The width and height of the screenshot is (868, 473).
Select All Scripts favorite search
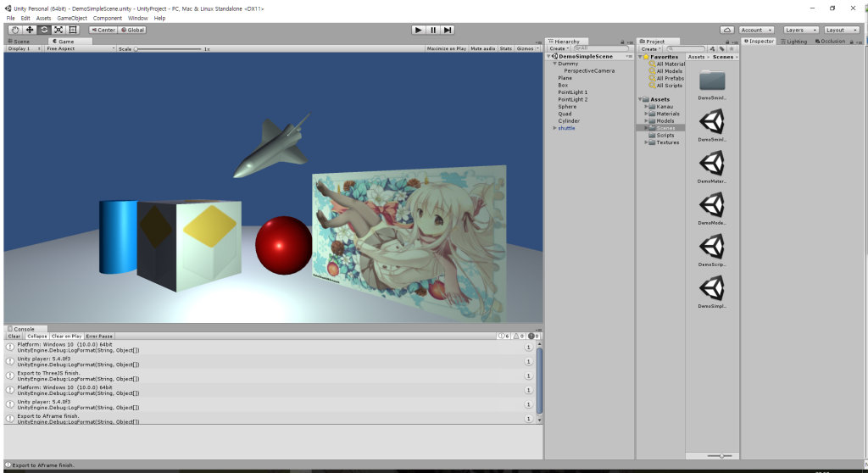click(x=665, y=86)
